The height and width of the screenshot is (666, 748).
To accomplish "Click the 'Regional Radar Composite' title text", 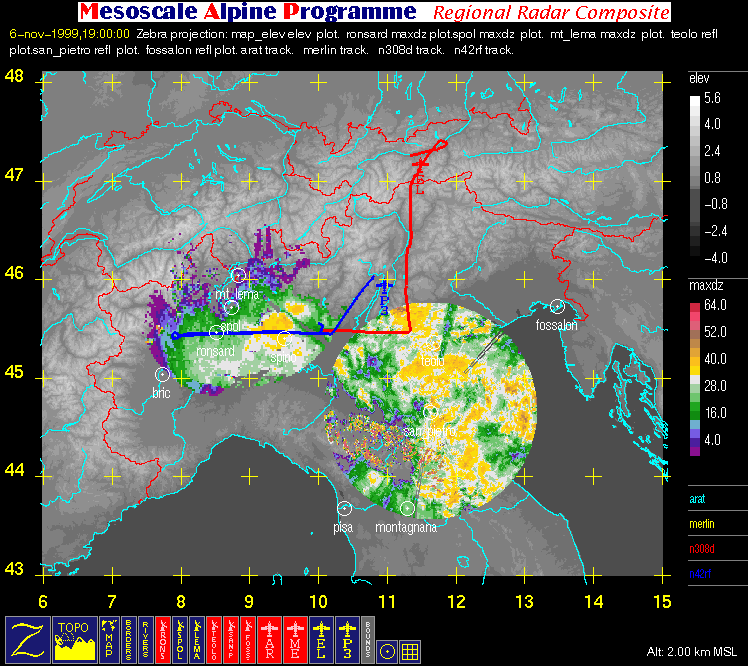I will [x=551, y=13].
